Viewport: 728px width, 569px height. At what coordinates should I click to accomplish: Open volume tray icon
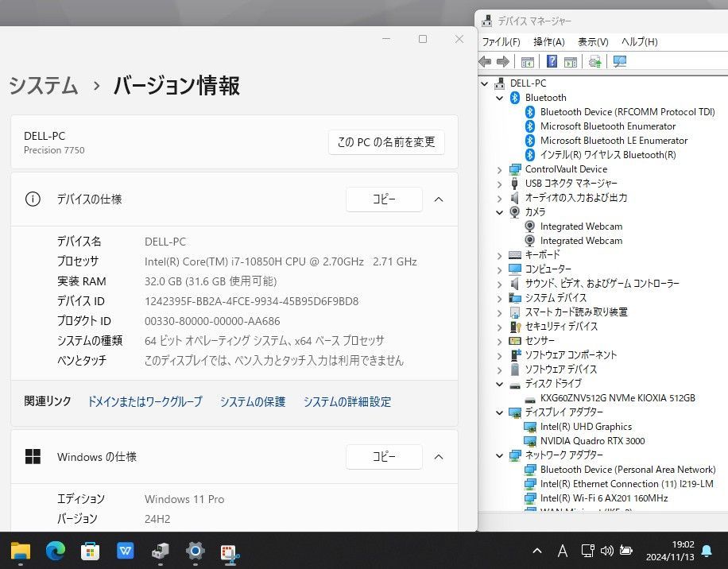[607, 551]
